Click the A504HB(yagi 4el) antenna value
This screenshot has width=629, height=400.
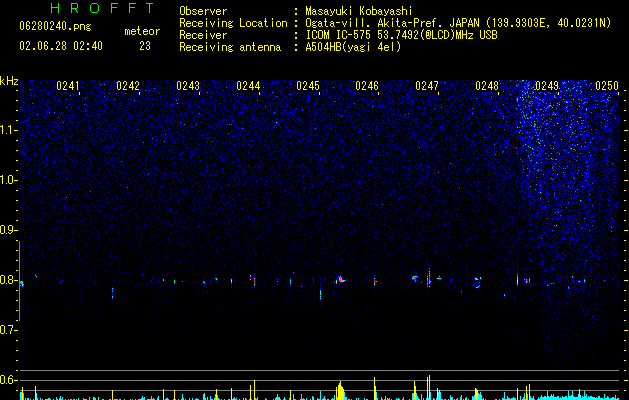[x=353, y=47]
